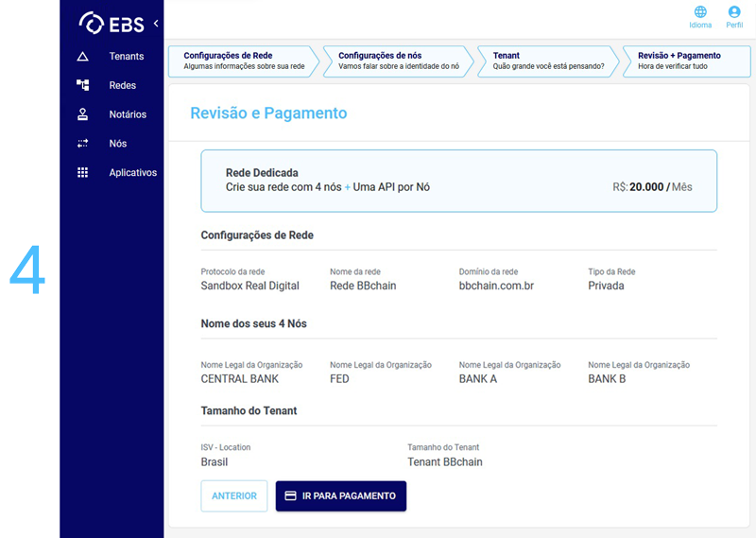756x538 pixels.
Task: Collapse the sidebar with the chevron arrow
Action: point(156,23)
